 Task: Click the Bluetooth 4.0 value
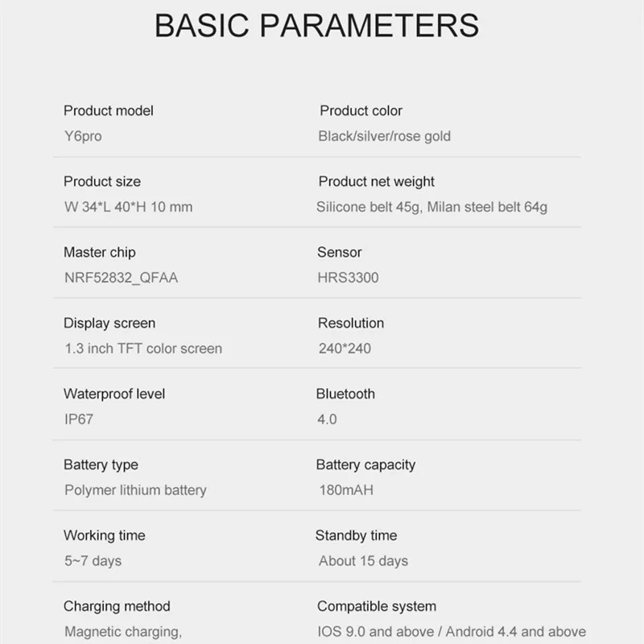pyautogui.click(x=327, y=419)
